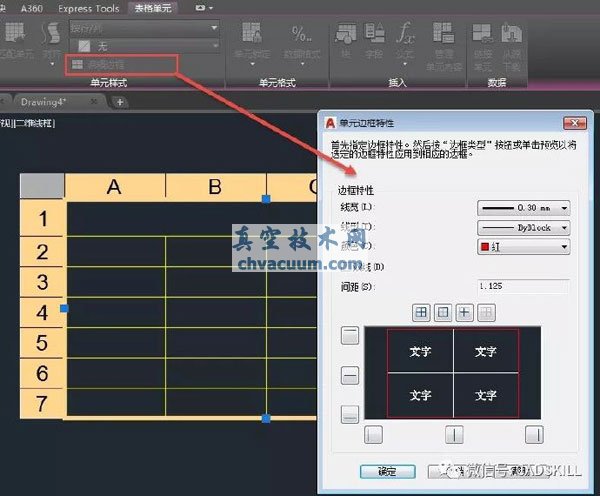The width and height of the screenshot is (600, 496).
Task: Click the 二维线框 visual style viewport label
Action: (34, 123)
